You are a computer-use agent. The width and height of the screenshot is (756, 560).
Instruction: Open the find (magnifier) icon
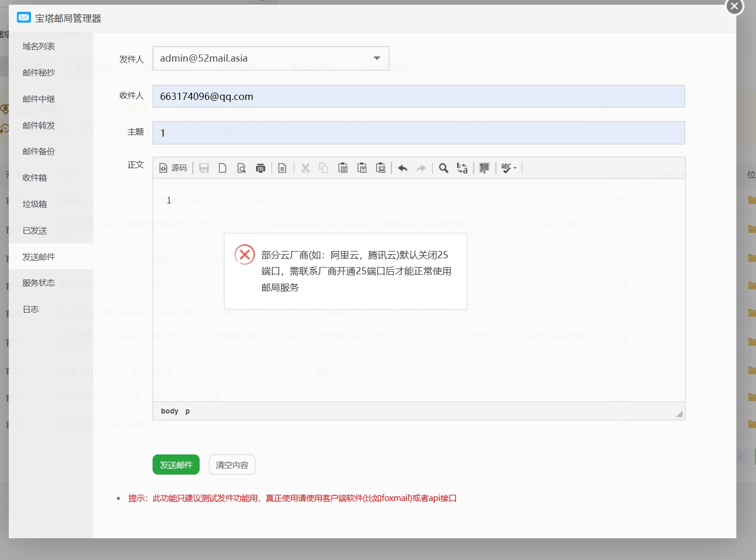pos(443,168)
